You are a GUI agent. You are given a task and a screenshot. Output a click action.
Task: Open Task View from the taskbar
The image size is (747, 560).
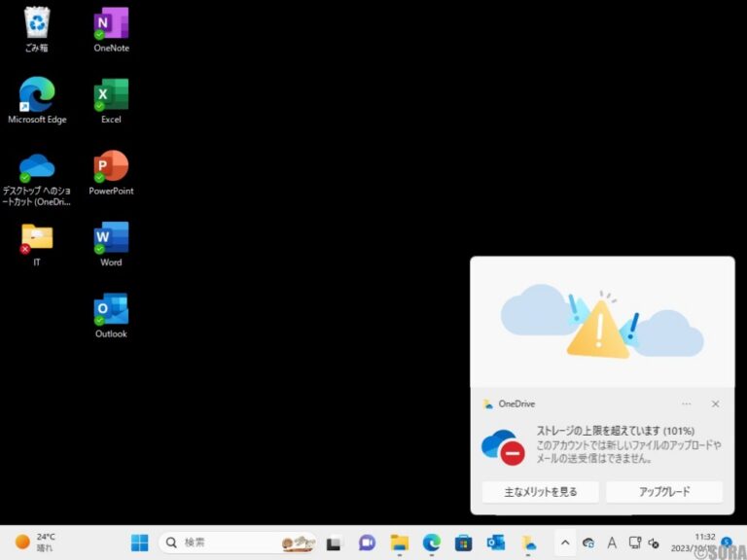tap(335, 542)
